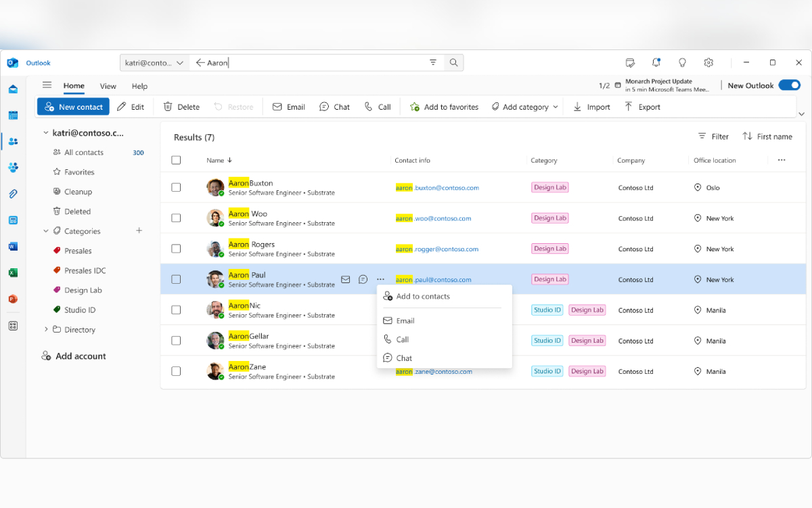Screen dimensions: 812x508
Task: Launch Excel from the sidebar
Action: coord(14,272)
